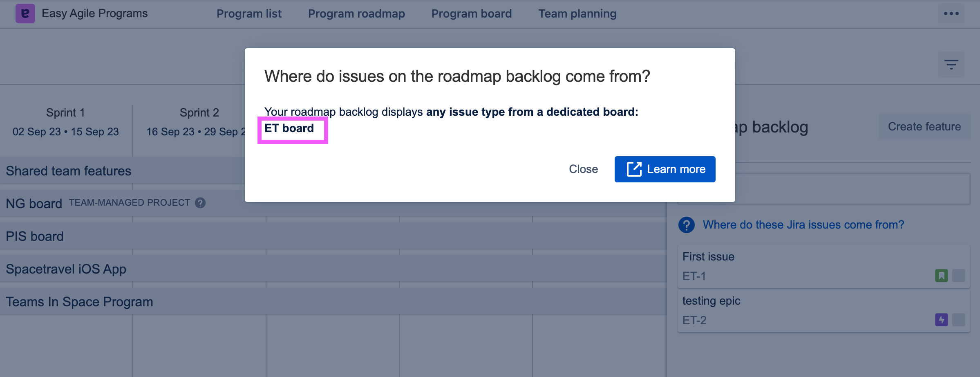
Task: Click the help icon beside Team-managed Project
Action: (200, 202)
